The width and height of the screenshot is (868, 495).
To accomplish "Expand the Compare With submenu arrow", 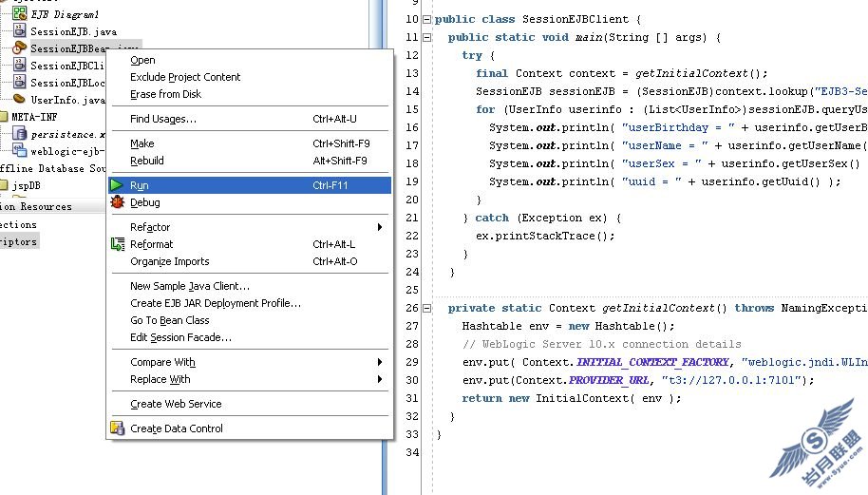I will [380, 362].
